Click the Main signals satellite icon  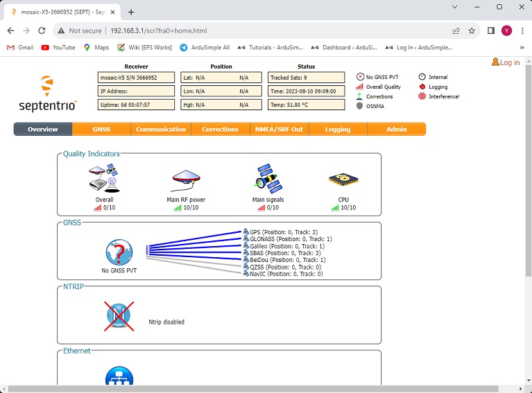(x=268, y=179)
